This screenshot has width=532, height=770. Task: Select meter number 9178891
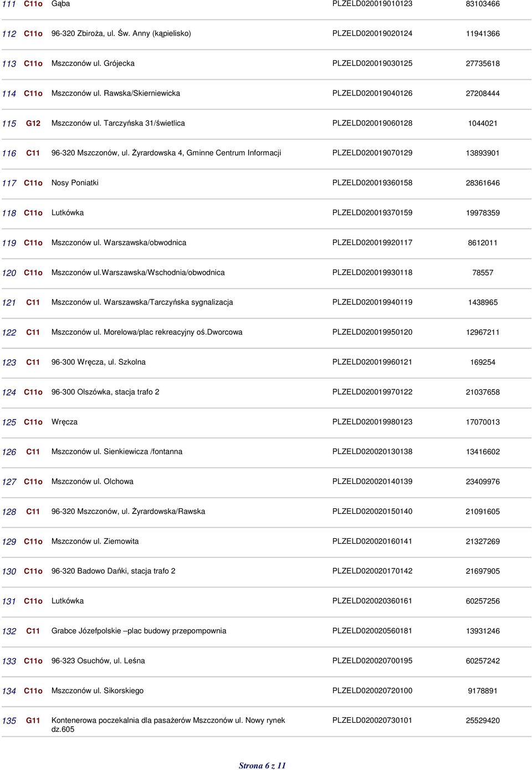(482, 691)
